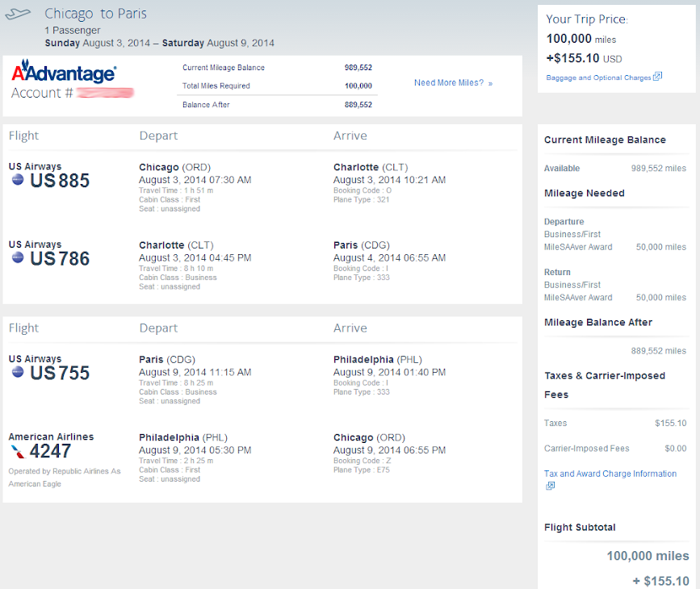
Task: Open Tax and Award Charge Information link
Action: tap(610, 474)
